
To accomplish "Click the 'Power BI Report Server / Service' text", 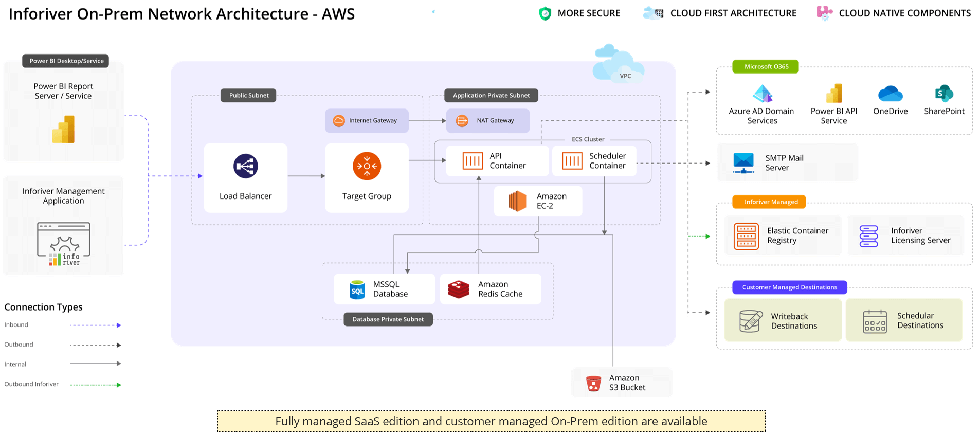I will (x=63, y=91).
